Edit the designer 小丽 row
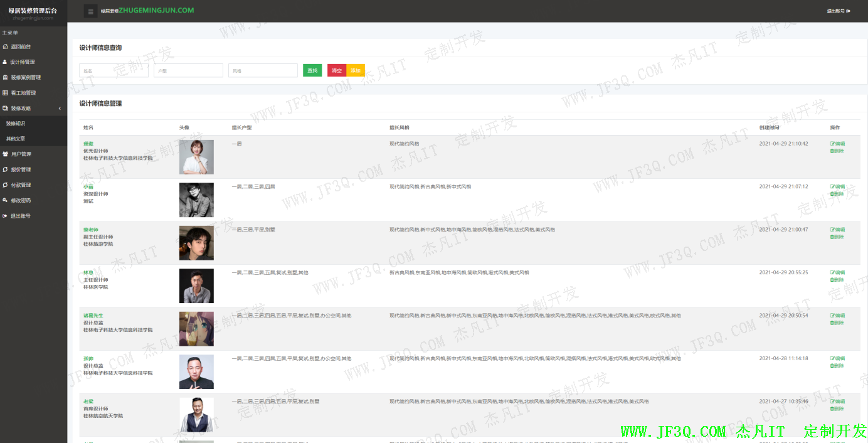This screenshot has width=868, height=443. click(x=837, y=186)
